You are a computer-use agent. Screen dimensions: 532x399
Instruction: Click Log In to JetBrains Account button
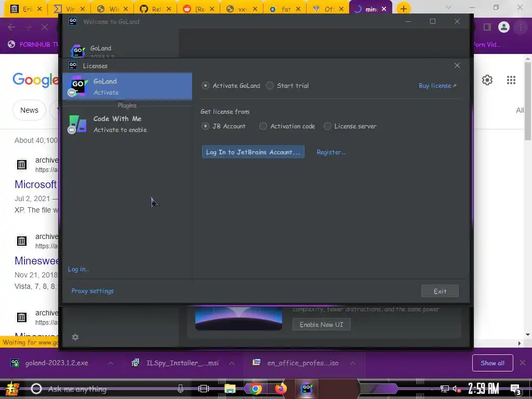253,152
